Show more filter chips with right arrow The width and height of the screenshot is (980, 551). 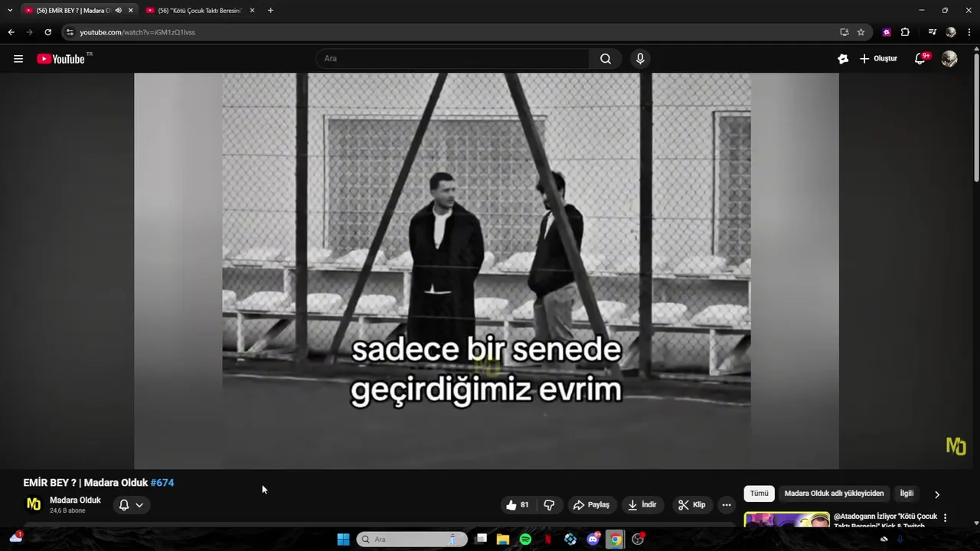coord(937,494)
